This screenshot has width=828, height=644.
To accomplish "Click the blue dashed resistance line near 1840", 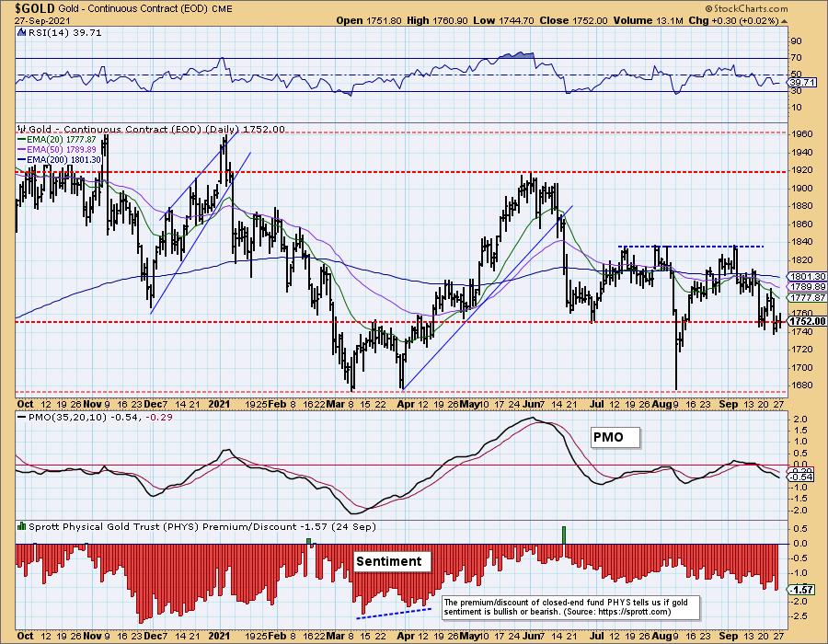I will pyautogui.click(x=691, y=247).
